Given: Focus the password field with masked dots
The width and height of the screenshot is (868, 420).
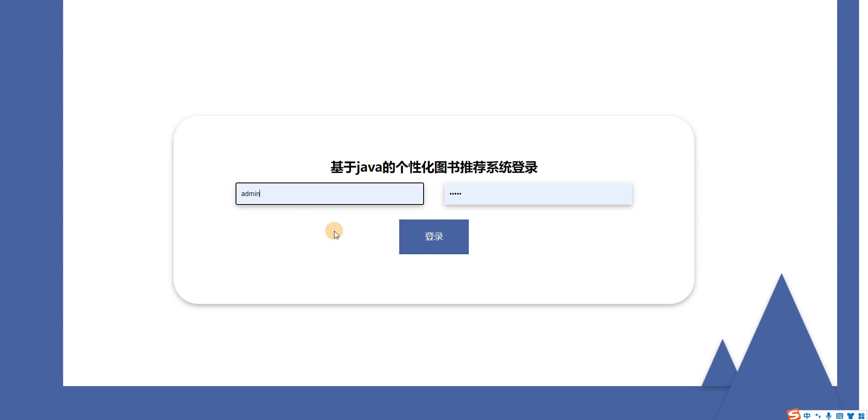Looking at the screenshot, I should [x=538, y=194].
